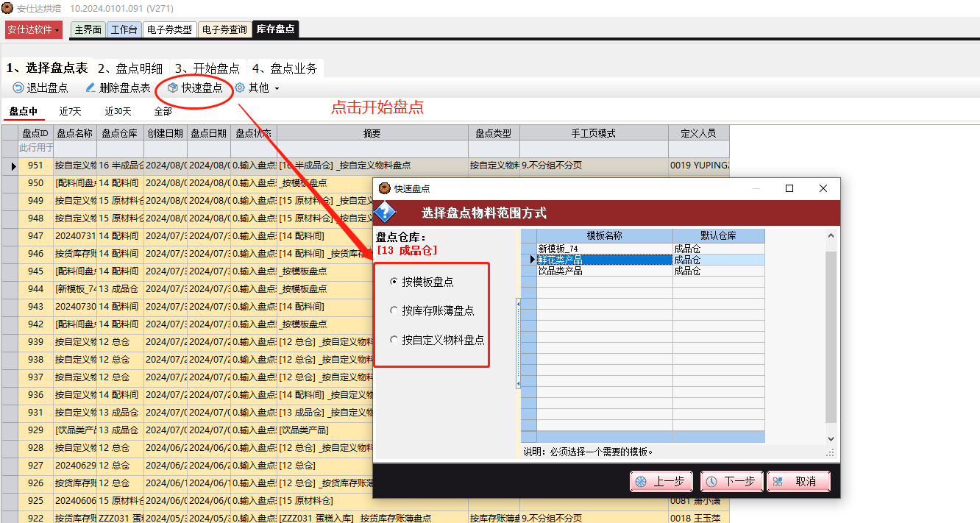This screenshot has width=980, height=523.
Task: Sort by 摘要 column header
Action: 372,133
